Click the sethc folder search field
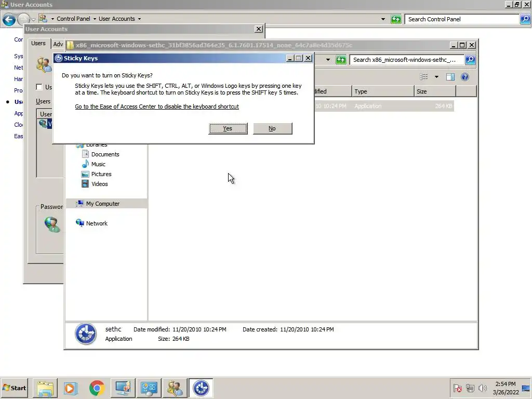This screenshot has width=532, height=399. pos(407,60)
